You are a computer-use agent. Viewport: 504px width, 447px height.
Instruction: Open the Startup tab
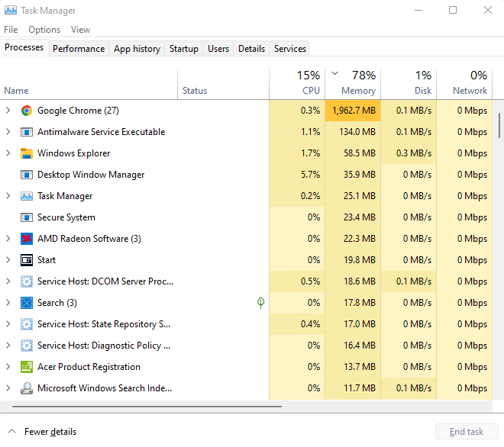click(x=183, y=49)
